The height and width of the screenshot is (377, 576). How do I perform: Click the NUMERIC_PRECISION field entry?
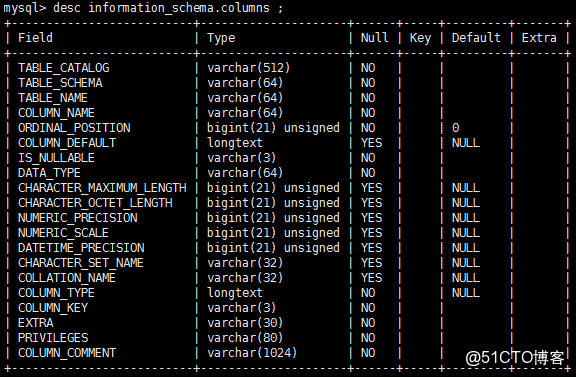(x=78, y=218)
